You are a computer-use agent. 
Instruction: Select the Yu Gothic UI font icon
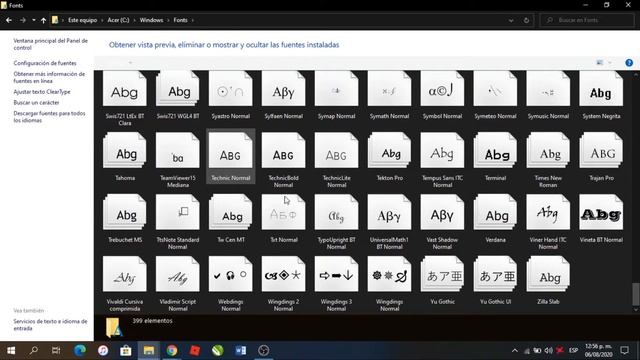pyautogui.click(x=495, y=274)
